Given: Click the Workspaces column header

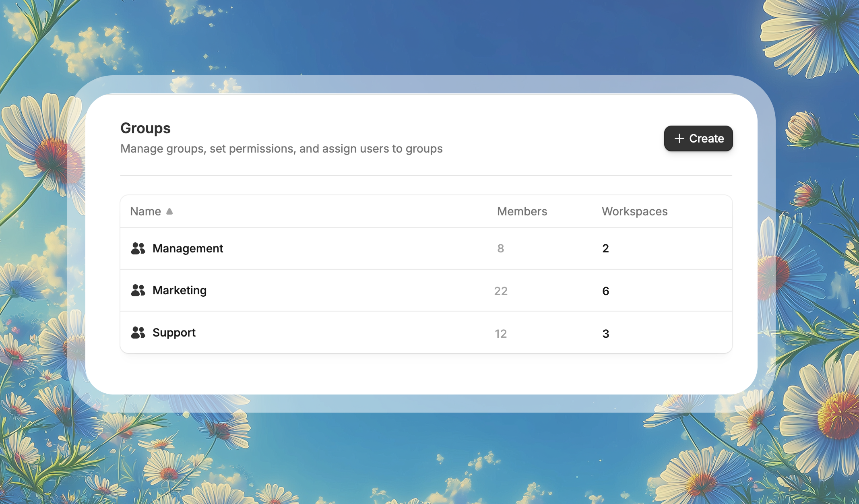Looking at the screenshot, I should pos(634,211).
